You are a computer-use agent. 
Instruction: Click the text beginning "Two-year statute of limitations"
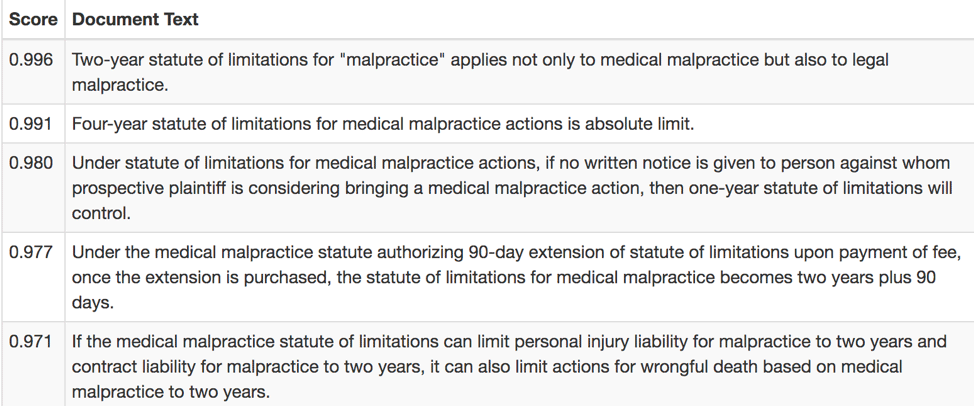tap(480, 60)
